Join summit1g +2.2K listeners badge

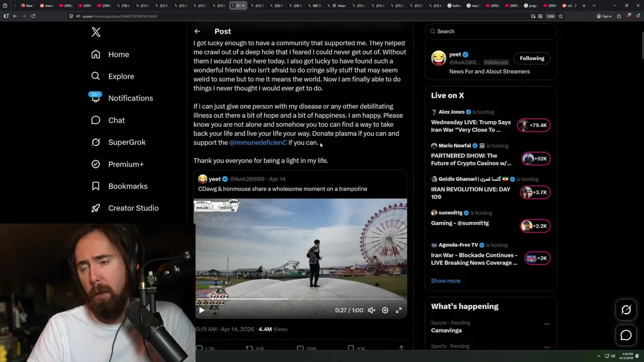tap(535, 226)
